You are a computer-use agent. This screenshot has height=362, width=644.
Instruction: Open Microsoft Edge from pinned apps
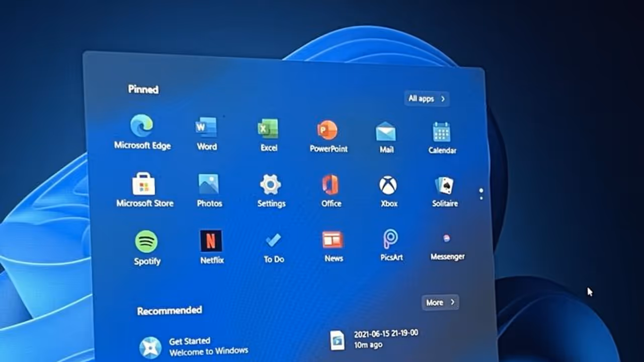pyautogui.click(x=142, y=126)
